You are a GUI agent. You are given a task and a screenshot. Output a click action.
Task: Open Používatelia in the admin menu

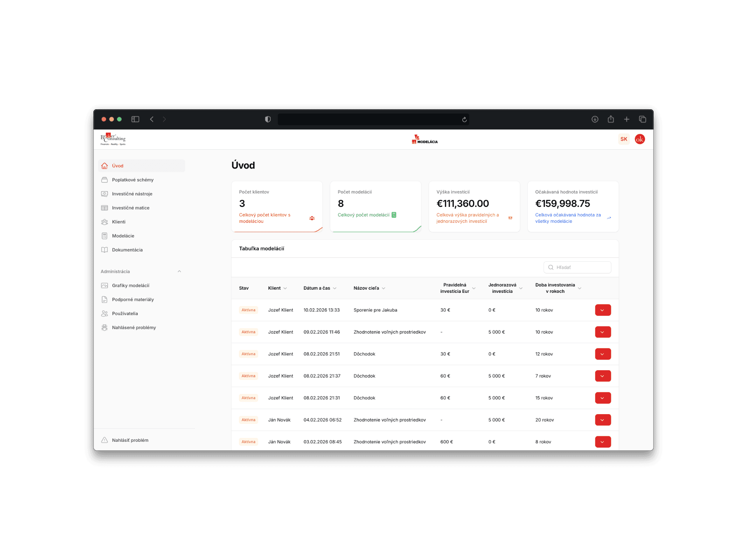click(124, 313)
